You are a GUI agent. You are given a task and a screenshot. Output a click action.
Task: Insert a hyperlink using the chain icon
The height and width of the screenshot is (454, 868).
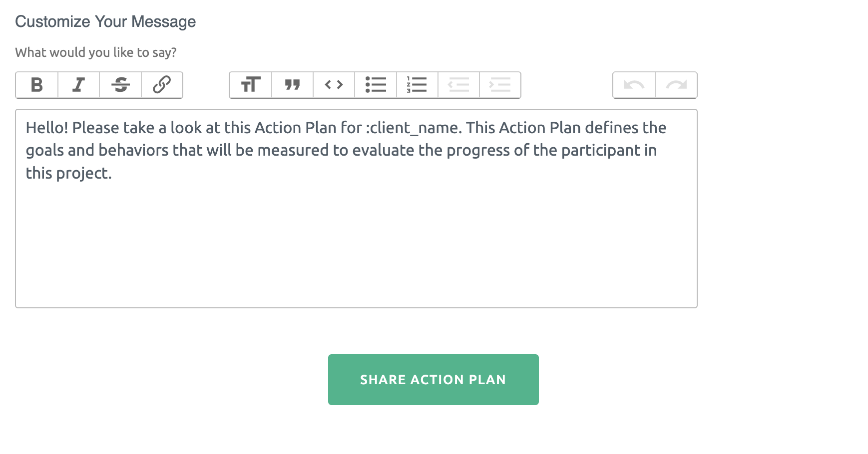click(162, 85)
